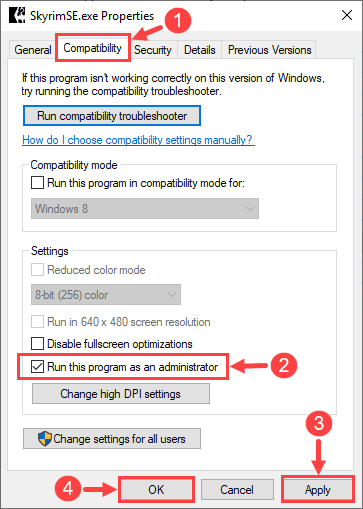This screenshot has width=363, height=509.
Task: Click the red step 1 annotation circle
Action: (178, 20)
